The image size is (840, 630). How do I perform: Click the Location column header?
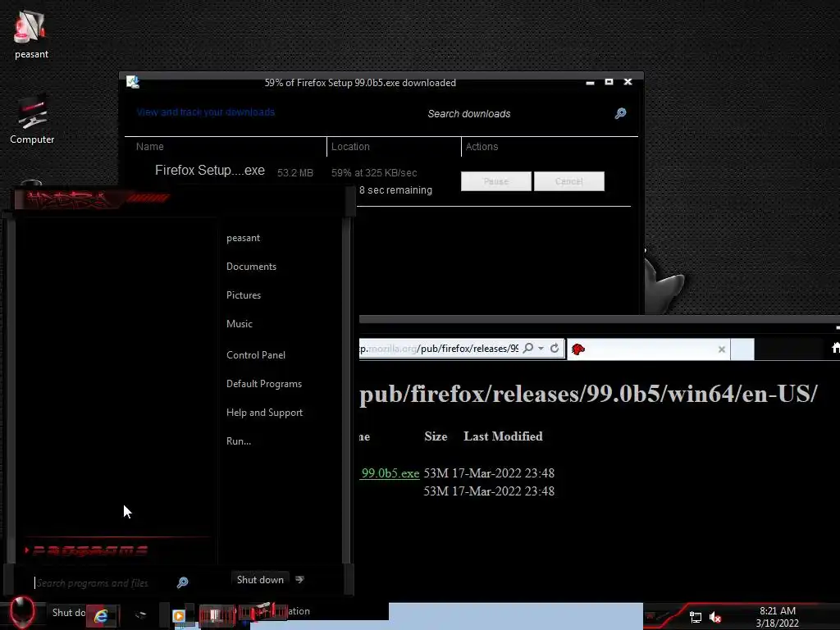[x=350, y=146]
